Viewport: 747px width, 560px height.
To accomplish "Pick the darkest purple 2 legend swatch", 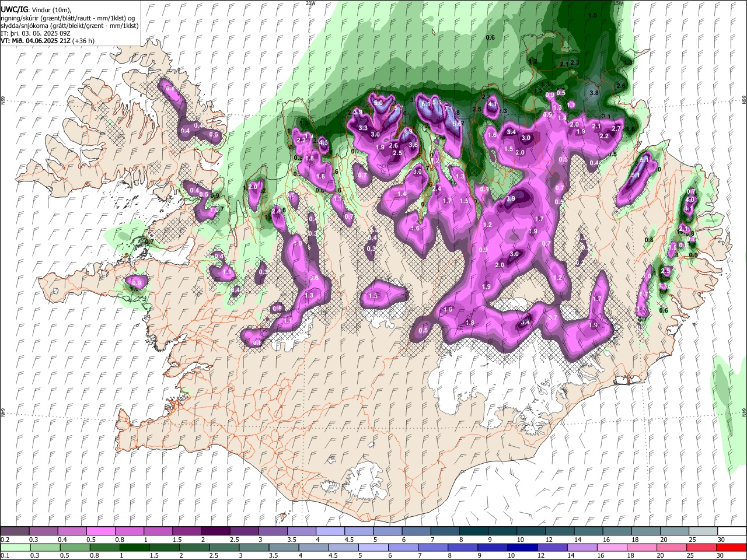I will click(x=215, y=531).
